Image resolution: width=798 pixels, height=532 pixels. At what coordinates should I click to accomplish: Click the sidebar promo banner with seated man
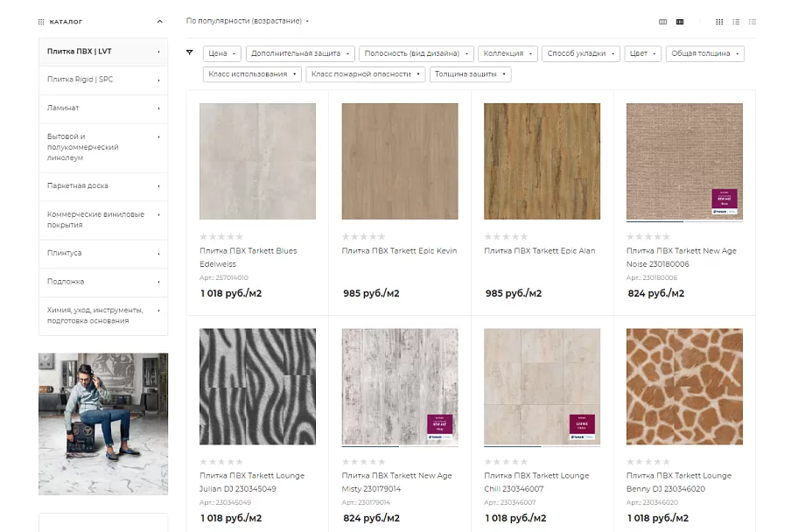103,424
